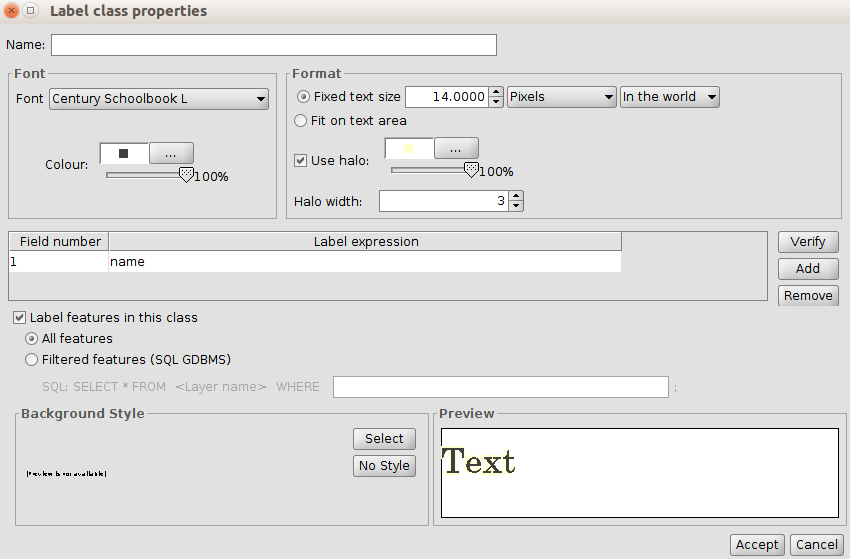Decrease halo width with down arrow
The height and width of the screenshot is (559, 850).
[516, 206]
